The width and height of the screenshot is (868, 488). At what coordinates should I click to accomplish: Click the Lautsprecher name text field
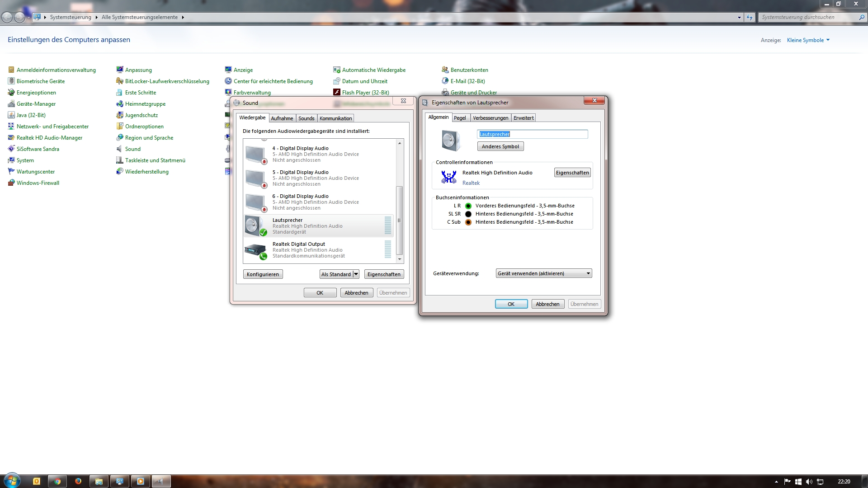pos(532,134)
